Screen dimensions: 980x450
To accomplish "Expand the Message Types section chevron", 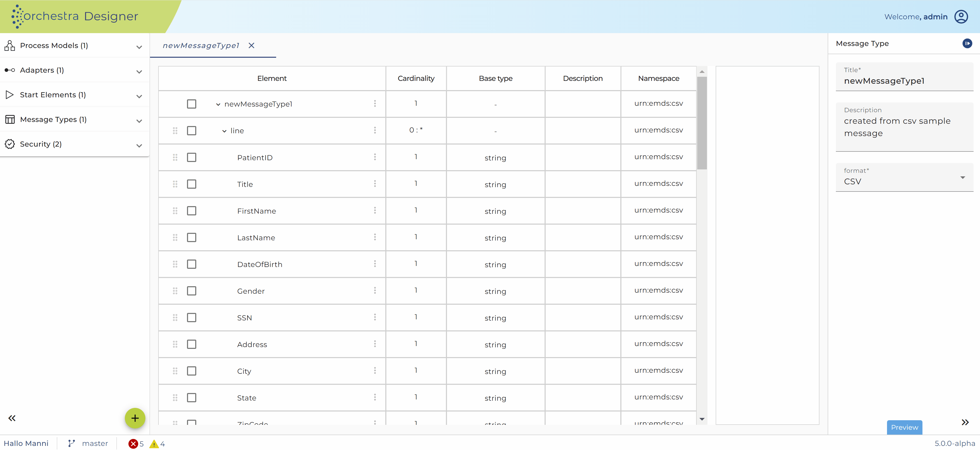I will [x=139, y=121].
